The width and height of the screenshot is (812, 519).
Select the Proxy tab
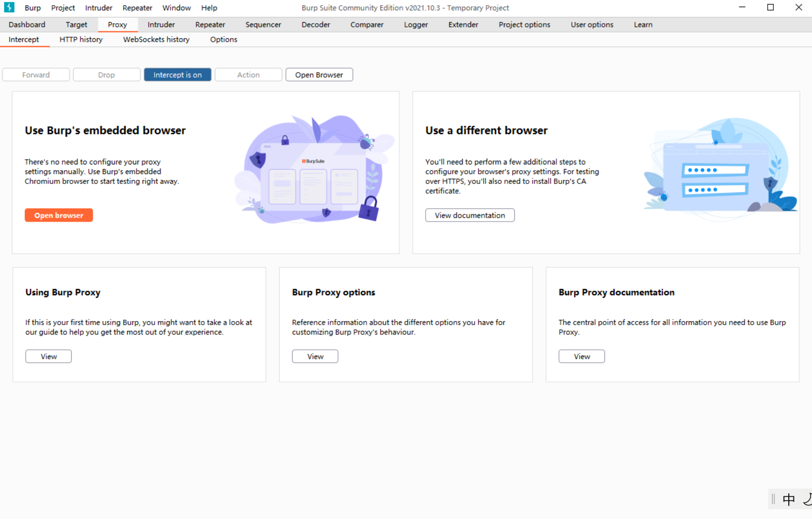pyautogui.click(x=117, y=25)
